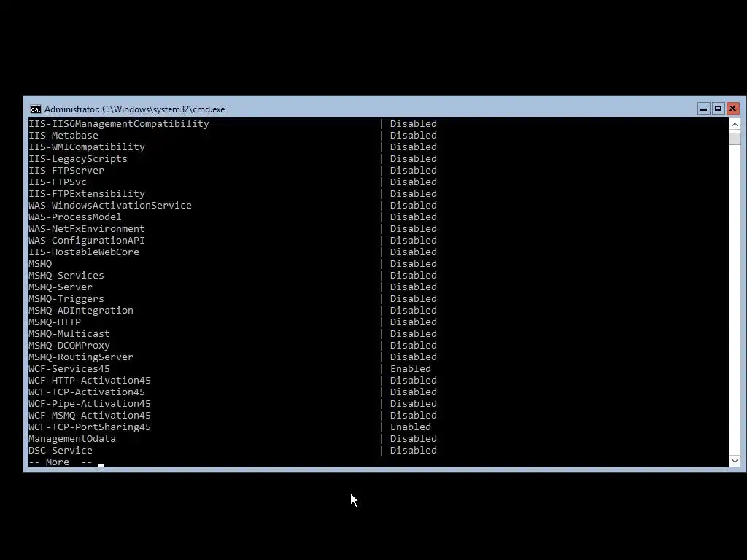Click 'Disabled' status of WAS-ProcessModel
747x560 pixels.
point(414,217)
